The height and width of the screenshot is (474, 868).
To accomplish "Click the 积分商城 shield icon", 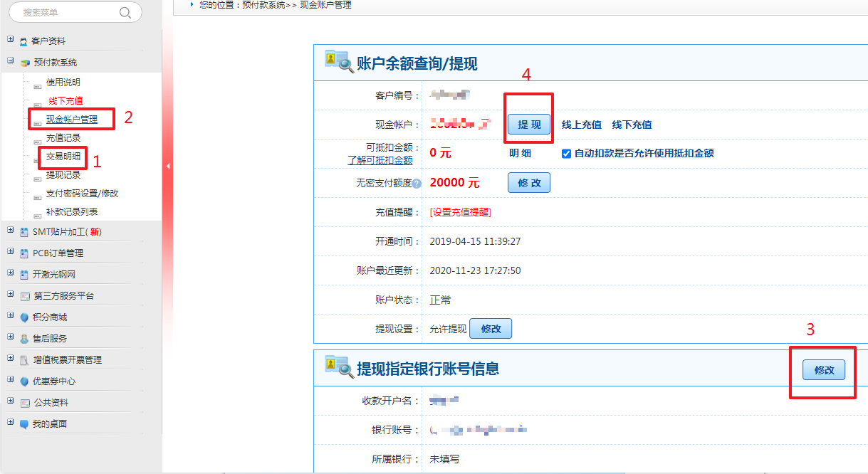I will [x=24, y=317].
